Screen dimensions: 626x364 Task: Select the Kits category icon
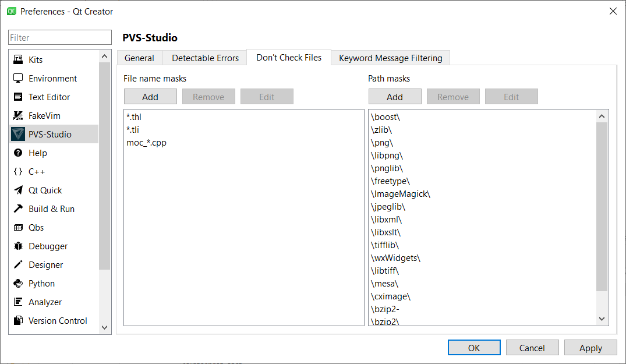pyautogui.click(x=18, y=60)
